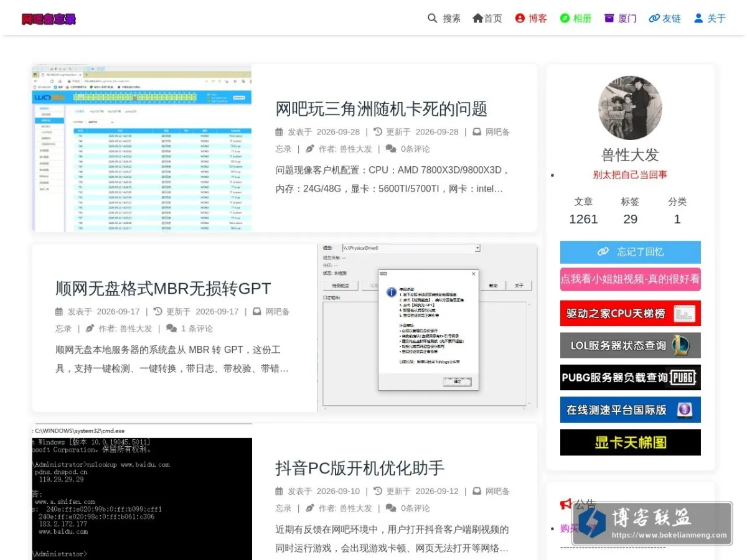Click category book icon on 抖音PC版 article

[x=477, y=492]
